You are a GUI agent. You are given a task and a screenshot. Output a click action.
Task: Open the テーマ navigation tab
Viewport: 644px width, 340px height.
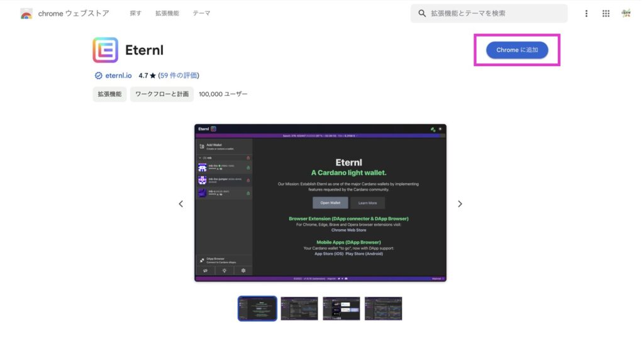[202, 13]
